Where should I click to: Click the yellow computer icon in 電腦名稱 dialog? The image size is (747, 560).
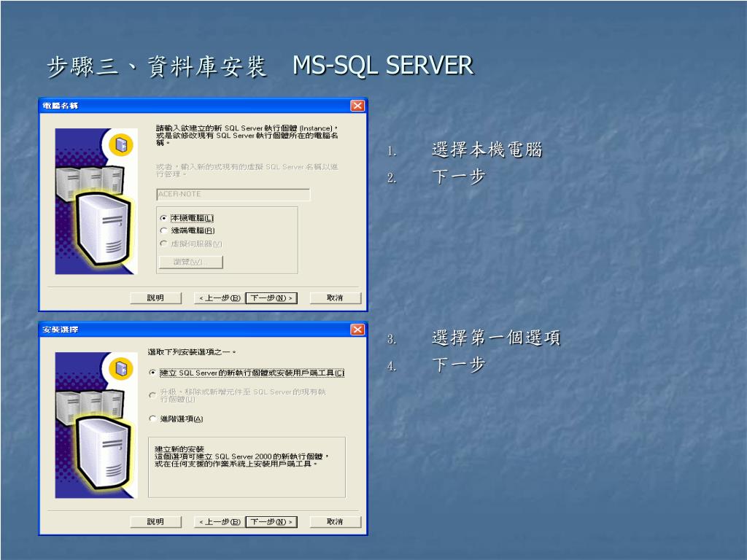point(121,144)
